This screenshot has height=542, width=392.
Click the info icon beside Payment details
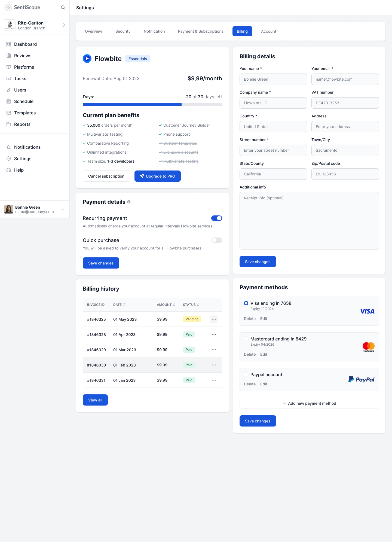(x=129, y=202)
